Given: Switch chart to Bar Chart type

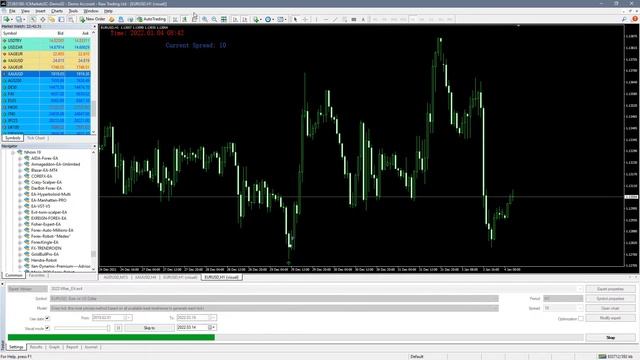Looking at the screenshot, I should pyautogui.click(x=175, y=19).
